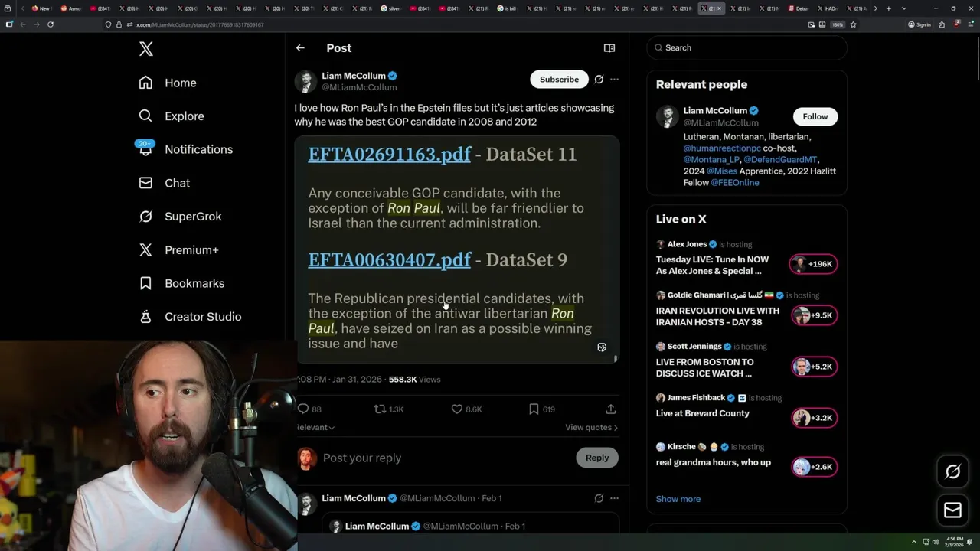
Task: Open View quotes
Action: point(591,427)
